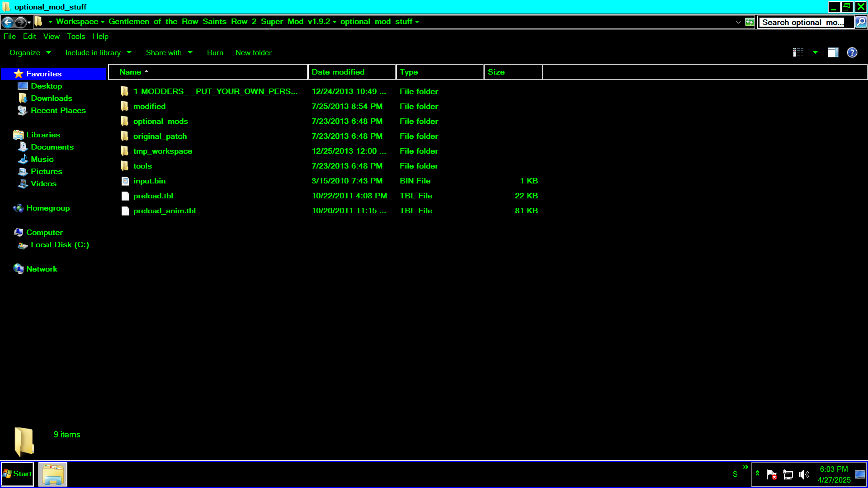Click the folder icon in address bar
Viewport: 868px width, 488px height.
click(39, 22)
